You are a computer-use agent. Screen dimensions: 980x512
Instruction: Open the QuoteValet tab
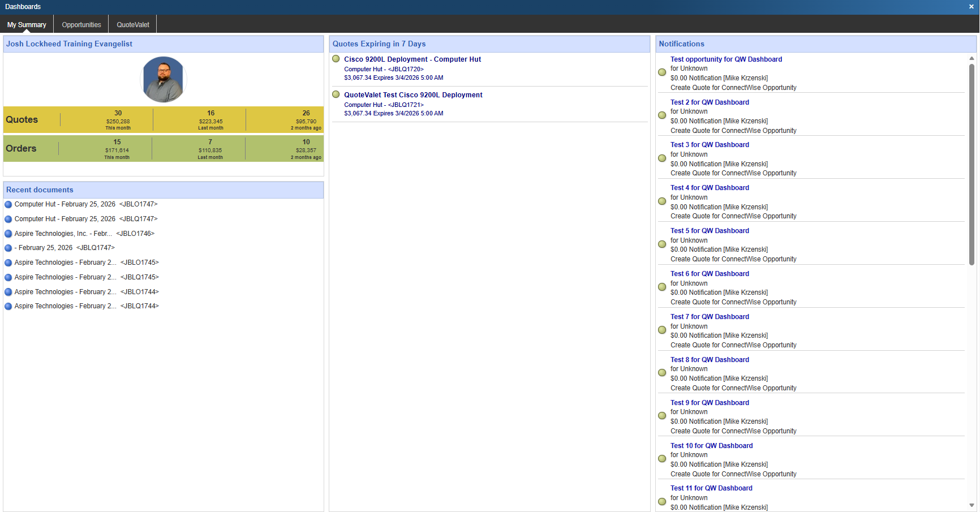[133, 25]
